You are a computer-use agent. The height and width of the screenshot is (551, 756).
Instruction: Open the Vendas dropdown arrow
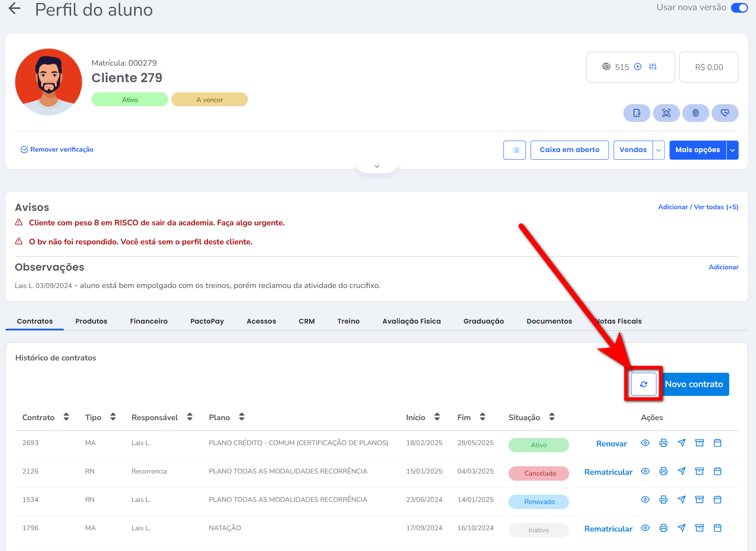[x=659, y=150]
